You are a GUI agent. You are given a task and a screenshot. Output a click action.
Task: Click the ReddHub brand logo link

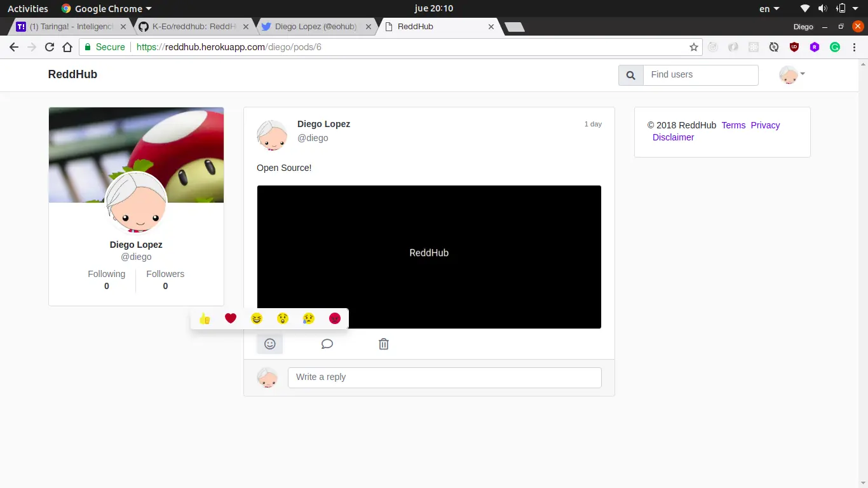[x=72, y=74]
